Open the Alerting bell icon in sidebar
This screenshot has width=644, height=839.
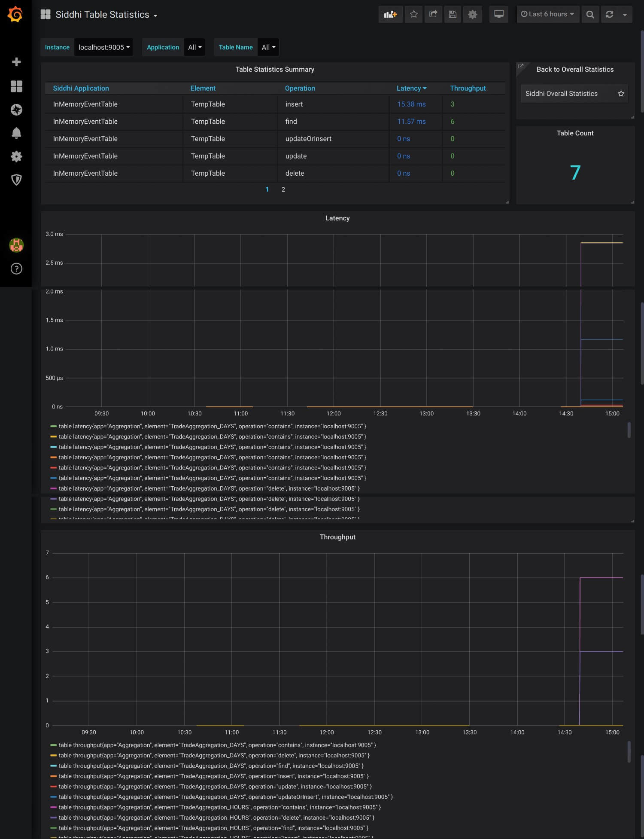tap(16, 133)
